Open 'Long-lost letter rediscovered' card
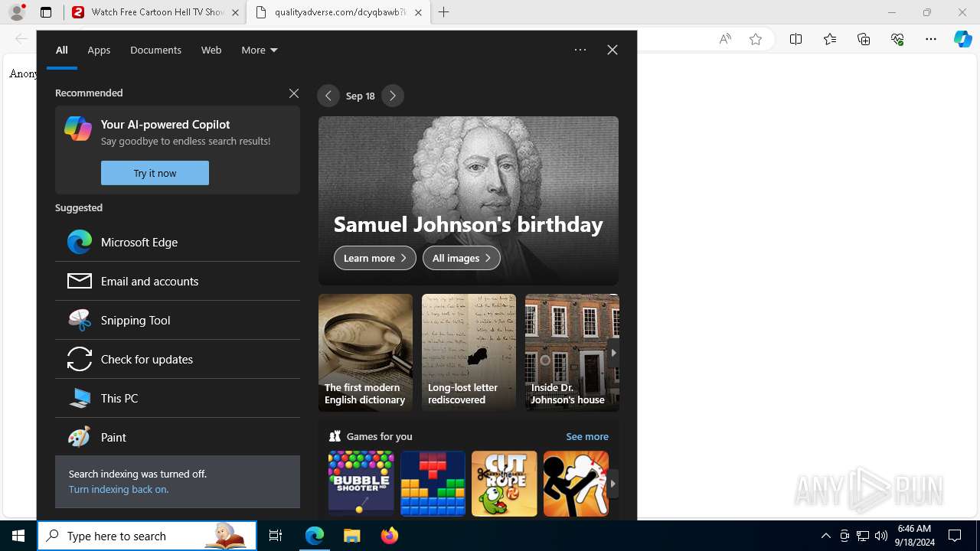980x551 pixels. point(469,353)
